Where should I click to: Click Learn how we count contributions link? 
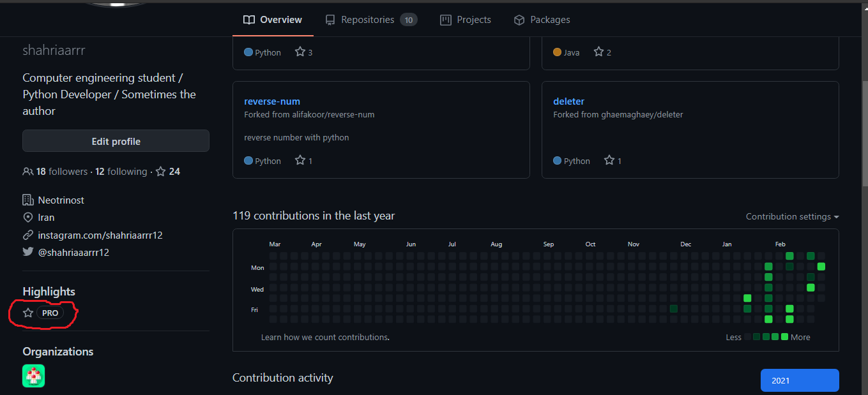point(325,337)
